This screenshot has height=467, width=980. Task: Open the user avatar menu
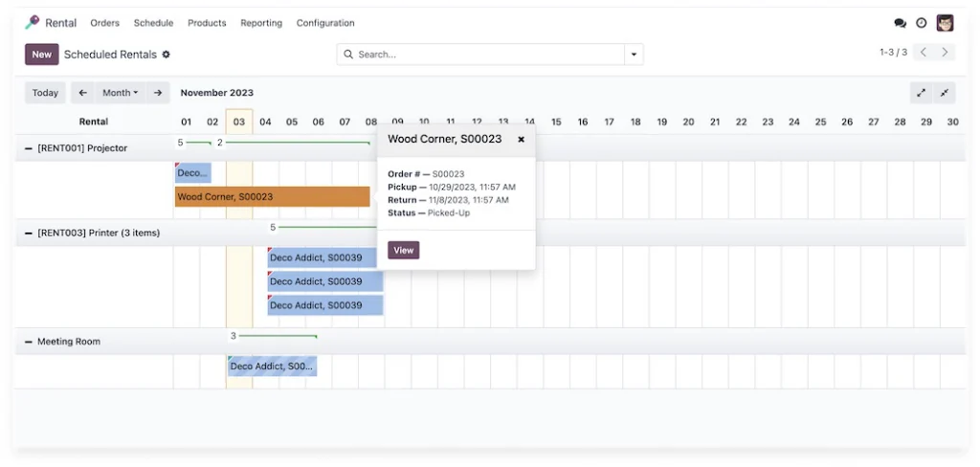pyautogui.click(x=945, y=23)
